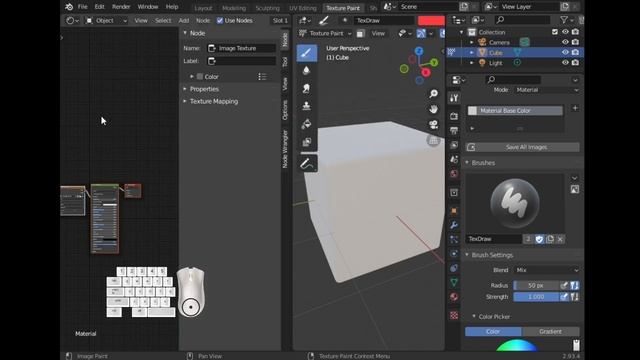Open the Render menu
The height and width of the screenshot is (360, 640).
pos(121,7)
